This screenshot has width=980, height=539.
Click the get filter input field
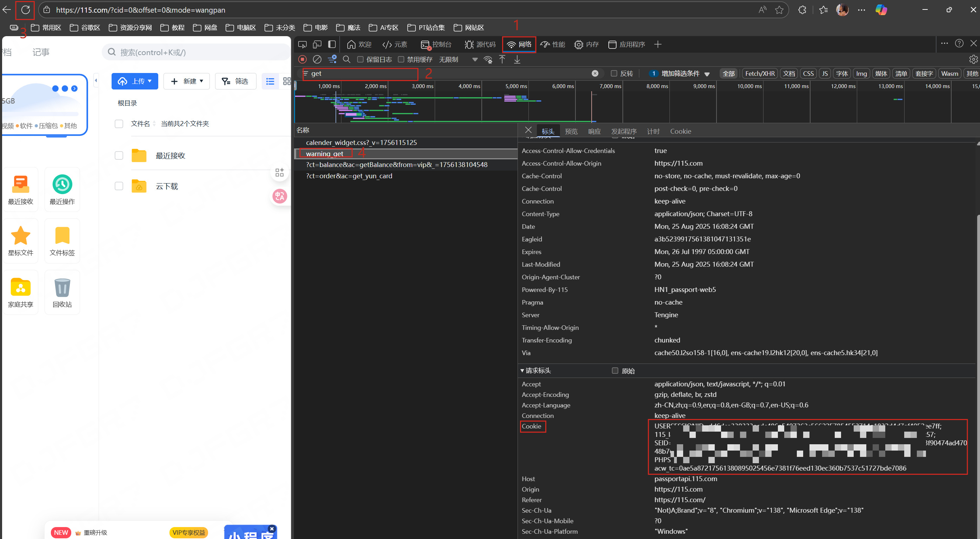[x=361, y=73]
